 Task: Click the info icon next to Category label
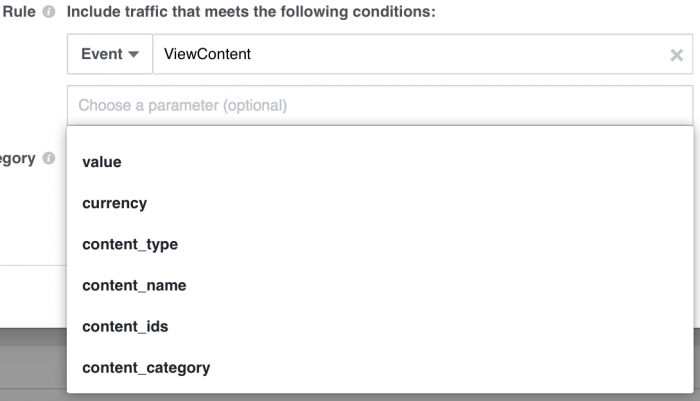tap(48, 159)
